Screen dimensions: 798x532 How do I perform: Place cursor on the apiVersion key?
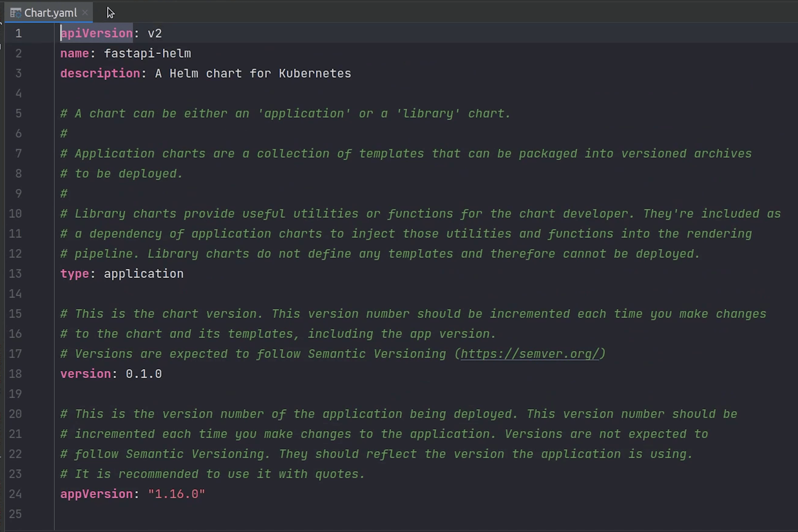click(96, 33)
